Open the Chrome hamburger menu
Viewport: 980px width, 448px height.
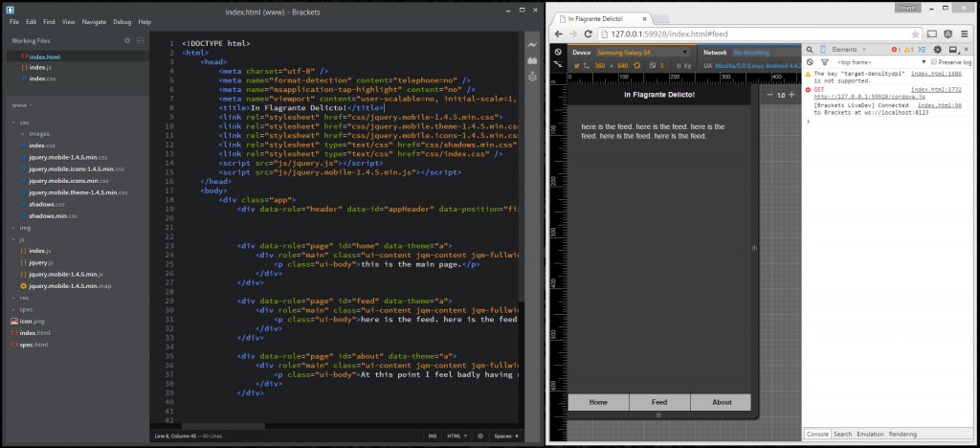coord(965,34)
